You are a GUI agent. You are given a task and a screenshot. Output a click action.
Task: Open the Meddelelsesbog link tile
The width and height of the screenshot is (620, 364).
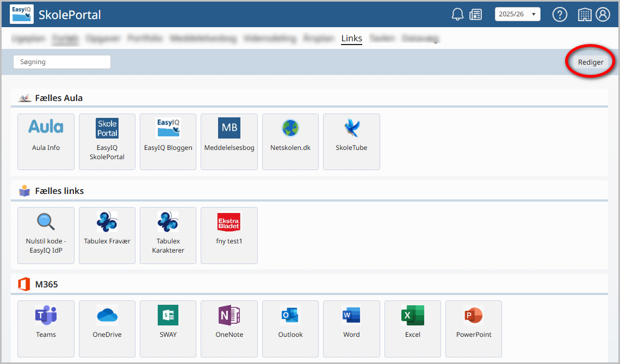(230, 142)
